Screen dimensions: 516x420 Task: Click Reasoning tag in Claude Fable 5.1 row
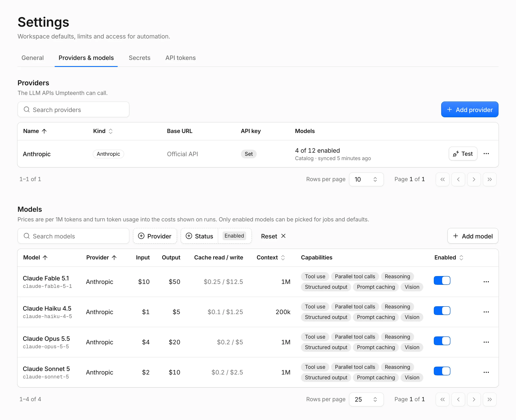tap(397, 276)
